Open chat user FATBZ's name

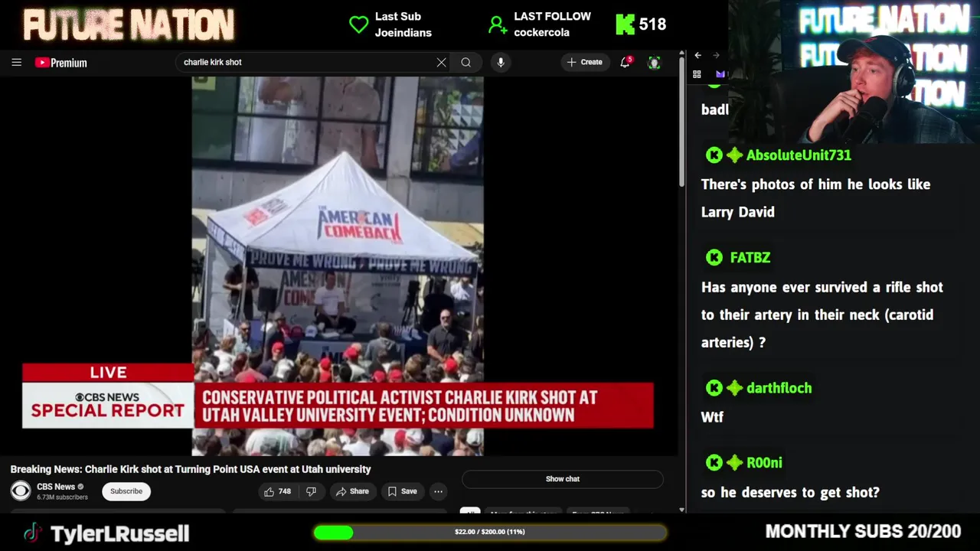750,258
